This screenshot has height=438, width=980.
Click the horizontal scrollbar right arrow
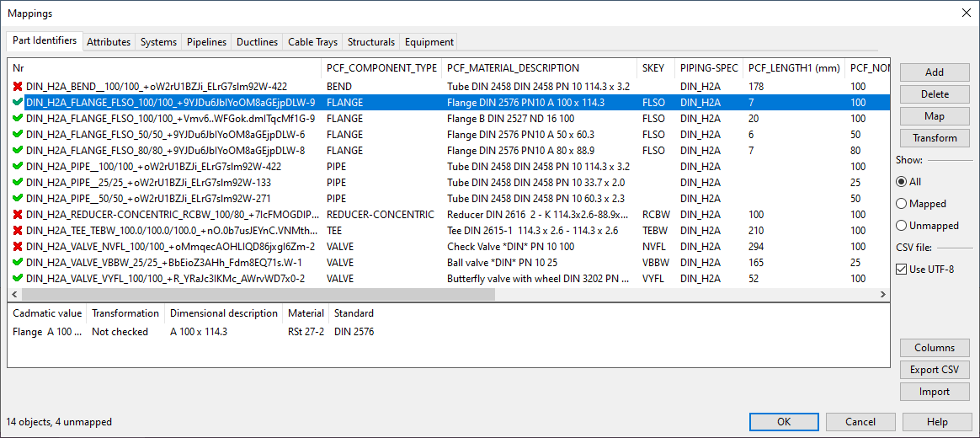pos(882,295)
